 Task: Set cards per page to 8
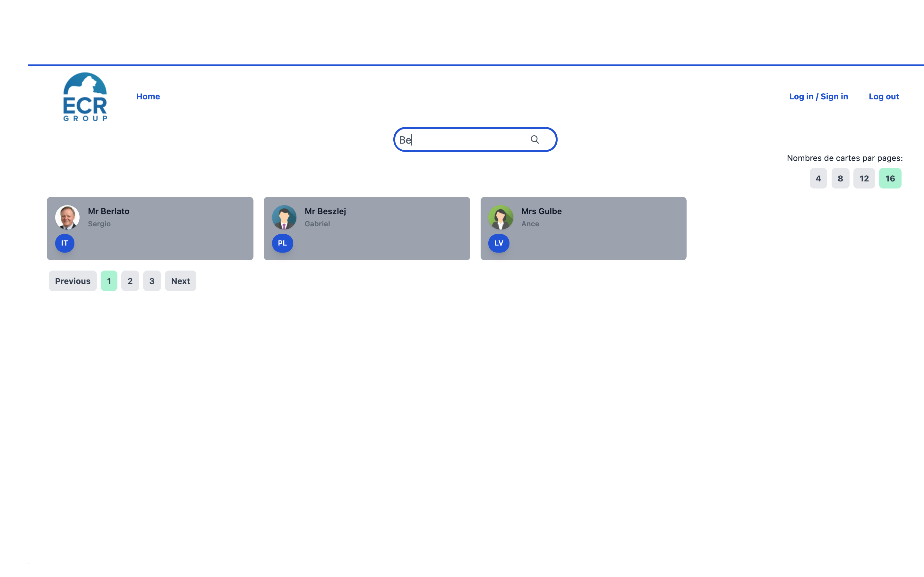[840, 178]
